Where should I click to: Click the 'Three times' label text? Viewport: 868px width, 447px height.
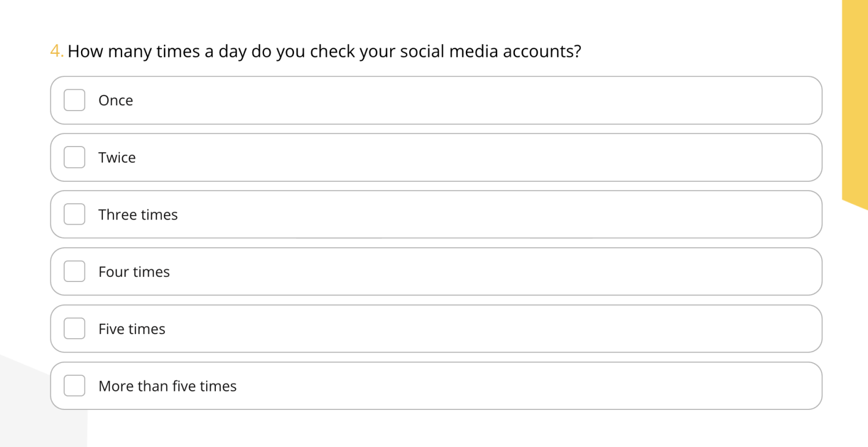point(138,215)
